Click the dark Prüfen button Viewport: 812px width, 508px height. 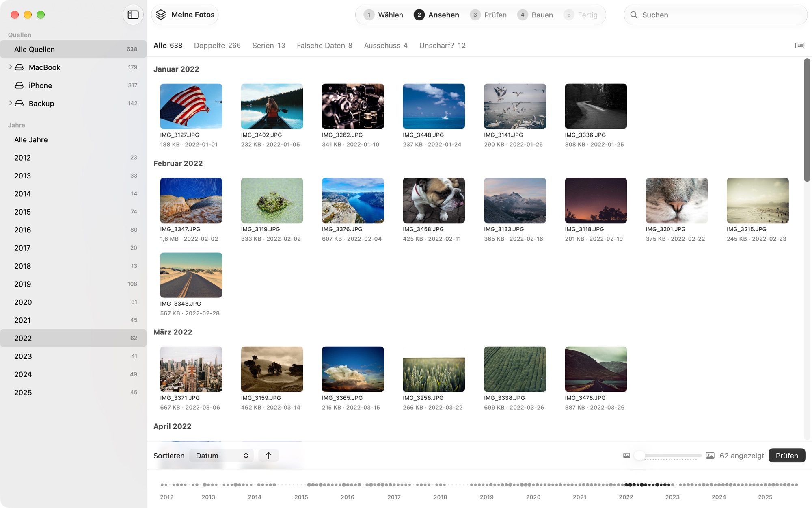tap(786, 456)
